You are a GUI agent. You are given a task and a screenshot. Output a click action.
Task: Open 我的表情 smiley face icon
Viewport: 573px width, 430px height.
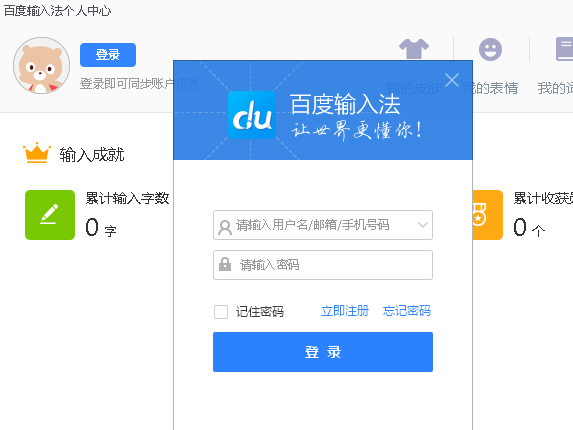click(490, 49)
